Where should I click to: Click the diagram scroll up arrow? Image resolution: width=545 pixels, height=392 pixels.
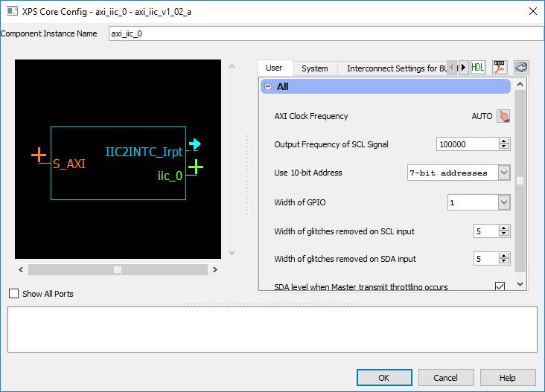click(232, 66)
